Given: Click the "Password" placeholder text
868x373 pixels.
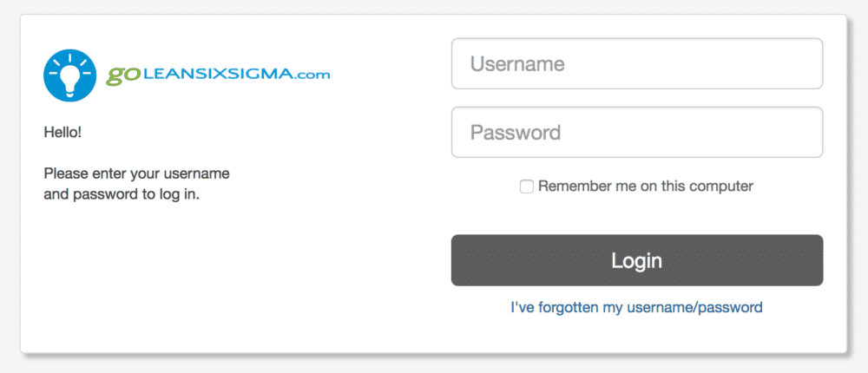Looking at the screenshot, I should tap(516, 132).
